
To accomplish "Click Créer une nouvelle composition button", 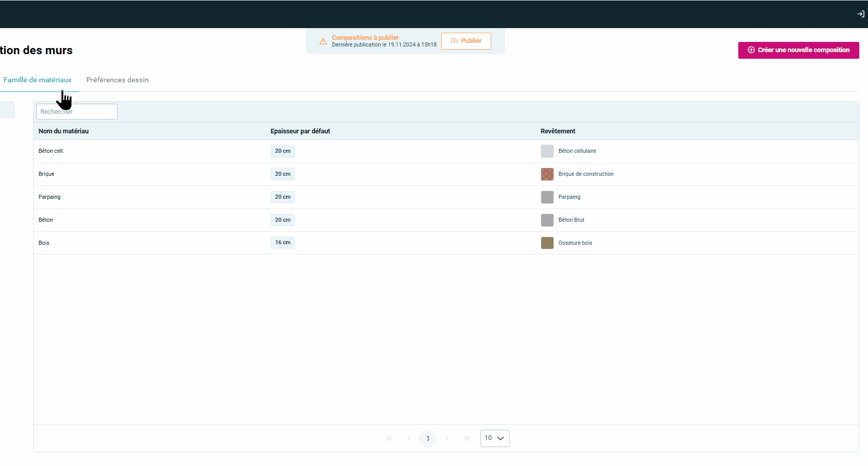I will [x=798, y=50].
